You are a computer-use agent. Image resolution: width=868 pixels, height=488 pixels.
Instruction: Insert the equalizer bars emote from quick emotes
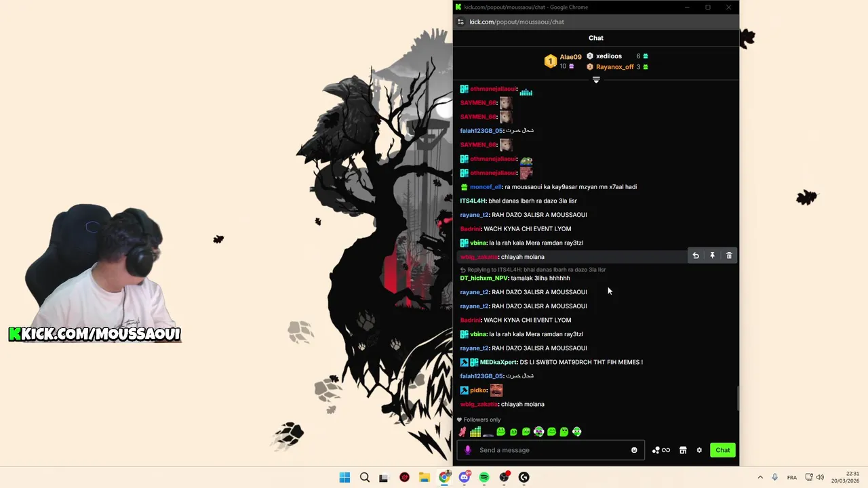(475, 432)
